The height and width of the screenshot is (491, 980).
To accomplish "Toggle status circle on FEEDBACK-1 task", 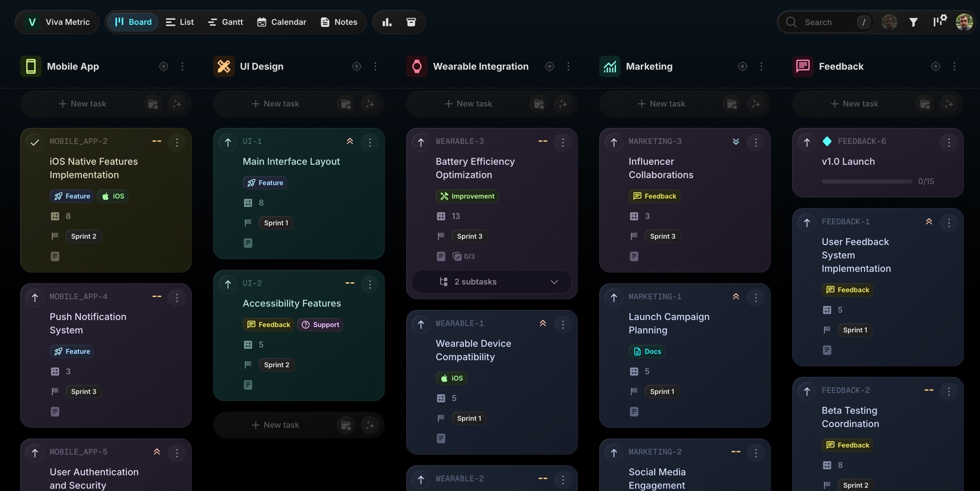I will 807,223.
